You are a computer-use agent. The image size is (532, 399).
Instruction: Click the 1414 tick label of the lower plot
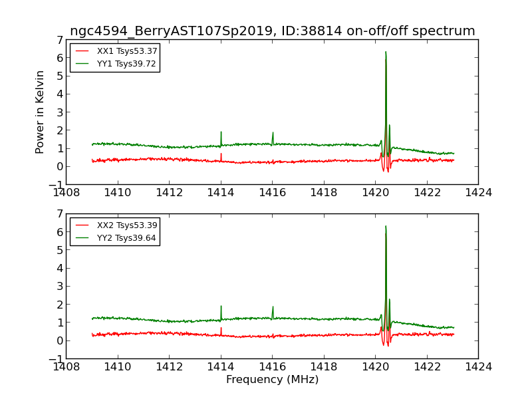221,367
